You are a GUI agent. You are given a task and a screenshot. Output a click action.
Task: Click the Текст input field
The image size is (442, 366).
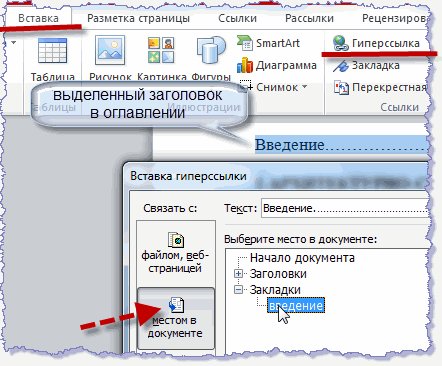click(345, 208)
